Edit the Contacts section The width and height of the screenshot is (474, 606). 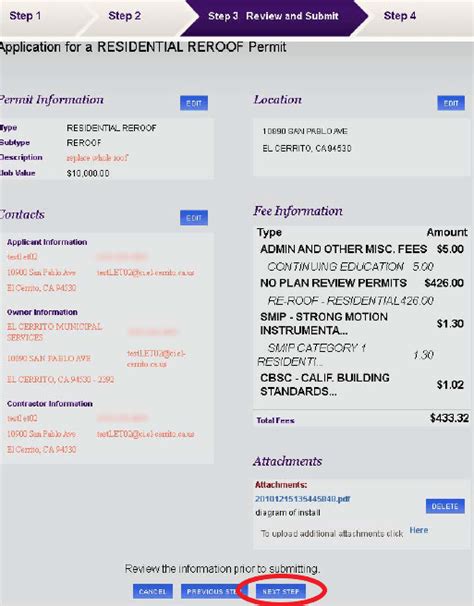(x=194, y=218)
